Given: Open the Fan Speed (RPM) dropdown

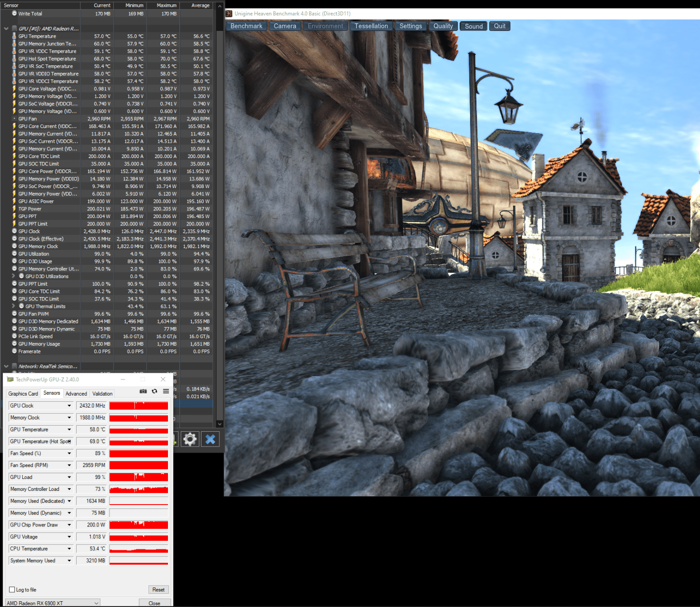Looking at the screenshot, I should click(69, 465).
